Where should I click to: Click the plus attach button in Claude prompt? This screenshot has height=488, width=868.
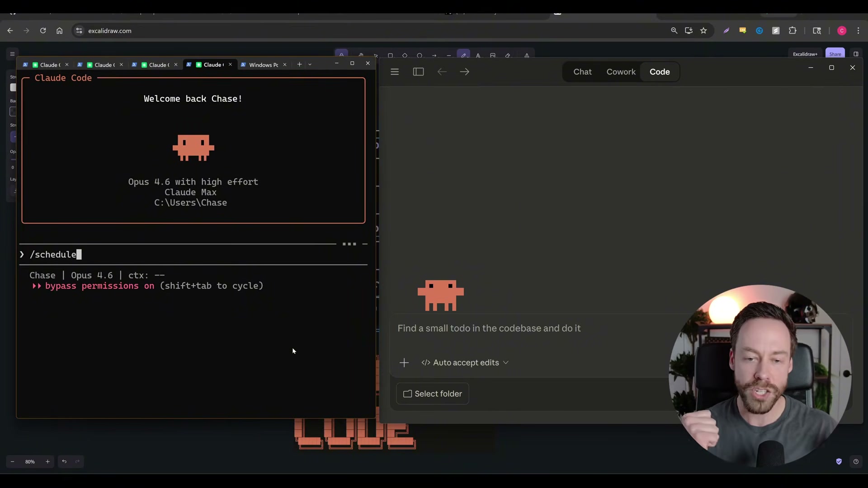tap(404, 363)
